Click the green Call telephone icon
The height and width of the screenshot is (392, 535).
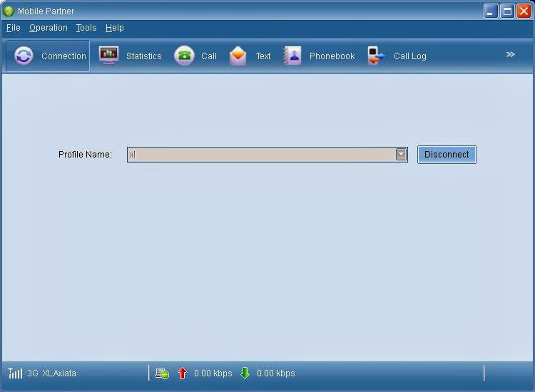pos(184,56)
